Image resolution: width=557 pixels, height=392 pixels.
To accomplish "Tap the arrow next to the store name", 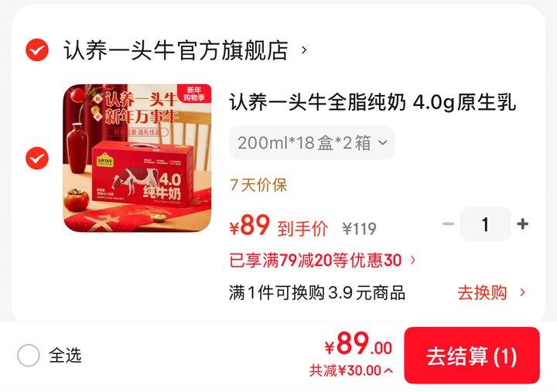I will [x=304, y=50].
